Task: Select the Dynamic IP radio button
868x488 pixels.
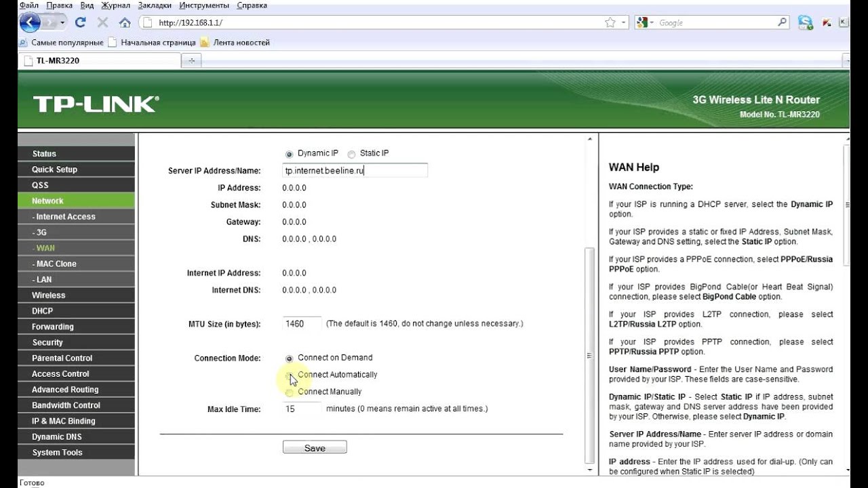Action: coord(290,155)
